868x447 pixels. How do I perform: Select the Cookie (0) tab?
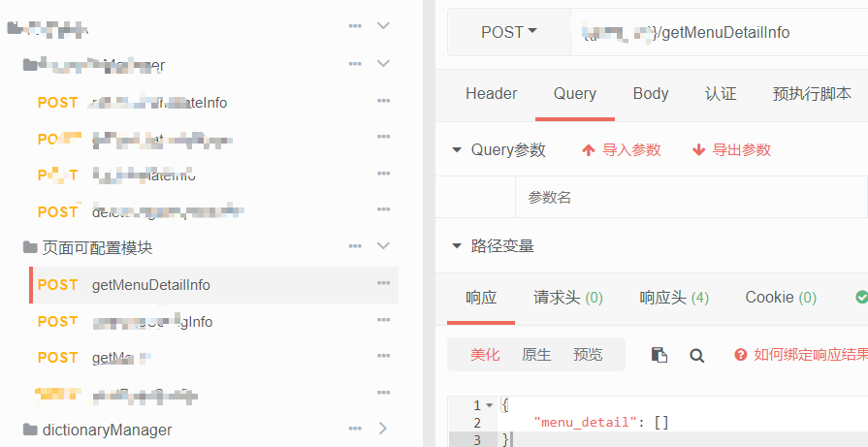[x=781, y=298]
